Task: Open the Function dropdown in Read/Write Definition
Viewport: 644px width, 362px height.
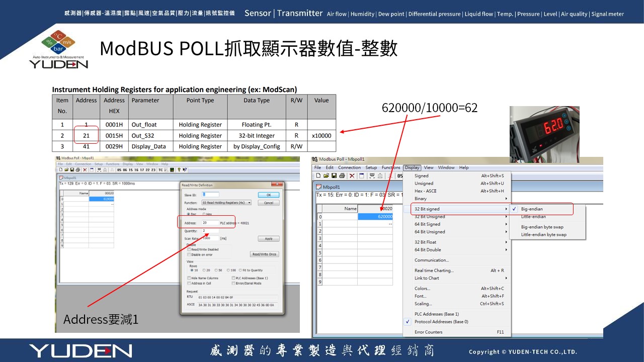Action: click(x=249, y=203)
